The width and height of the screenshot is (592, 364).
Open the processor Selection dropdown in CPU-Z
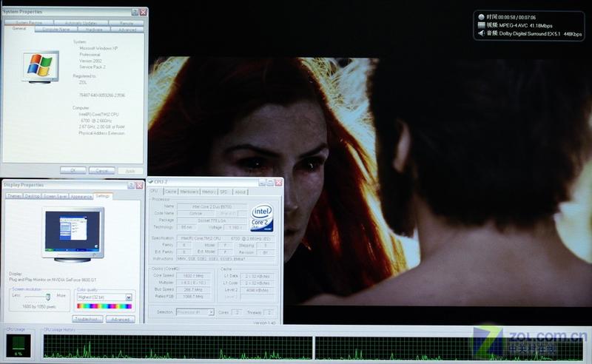click(x=211, y=312)
